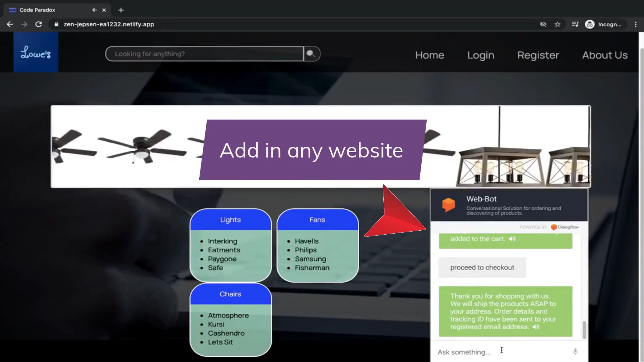Click the 'added to the cart' chat message
Screen dimensions: 644x362
(x=506, y=241)
